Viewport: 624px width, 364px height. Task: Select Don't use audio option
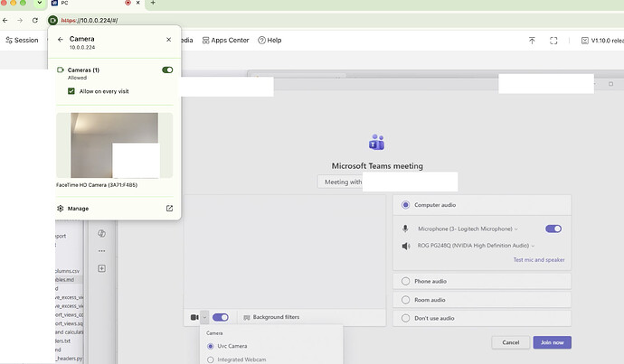405,318
